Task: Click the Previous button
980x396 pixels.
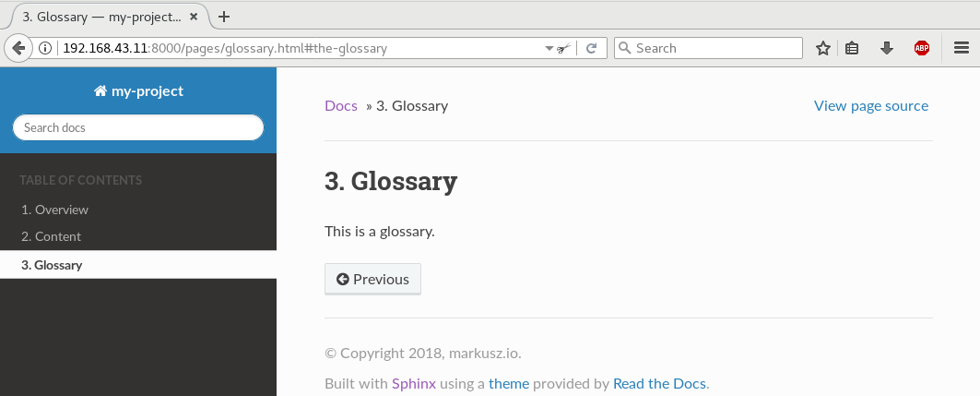Action: (372, 279)
